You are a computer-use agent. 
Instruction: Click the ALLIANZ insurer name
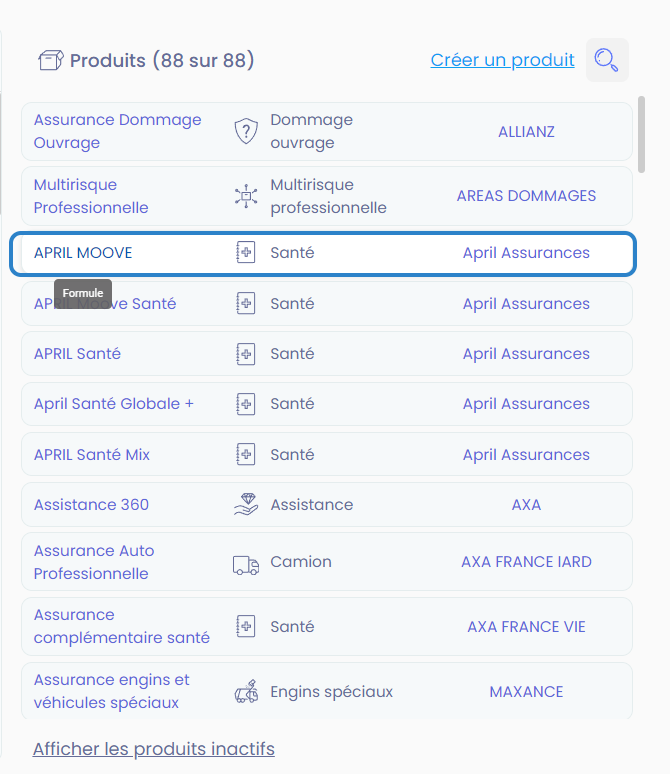[526, 132]
